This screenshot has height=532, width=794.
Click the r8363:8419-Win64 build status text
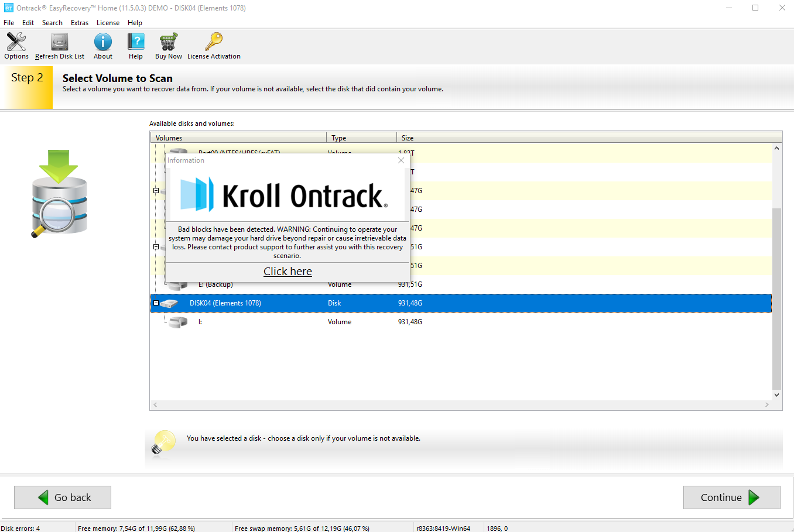coord(443,528)
